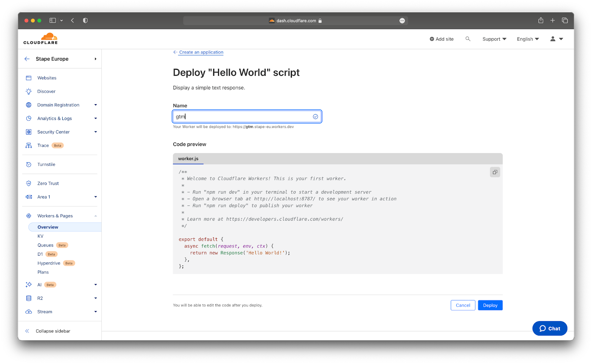Open browser sidebar options chevron
Viewport: 592px width, 364px height.
61,21
